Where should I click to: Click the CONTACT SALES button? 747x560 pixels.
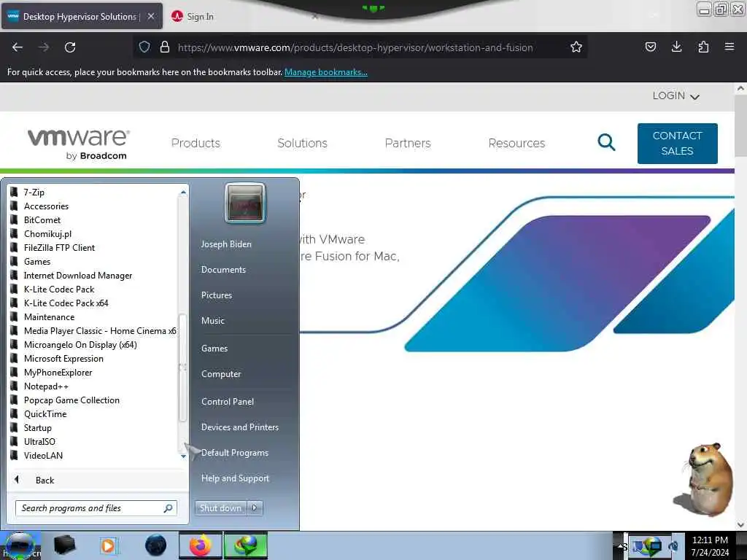677,144
